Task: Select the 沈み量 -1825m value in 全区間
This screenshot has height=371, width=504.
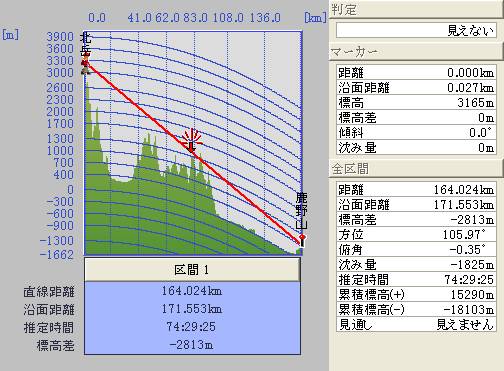Action: [x=472, y=264]
